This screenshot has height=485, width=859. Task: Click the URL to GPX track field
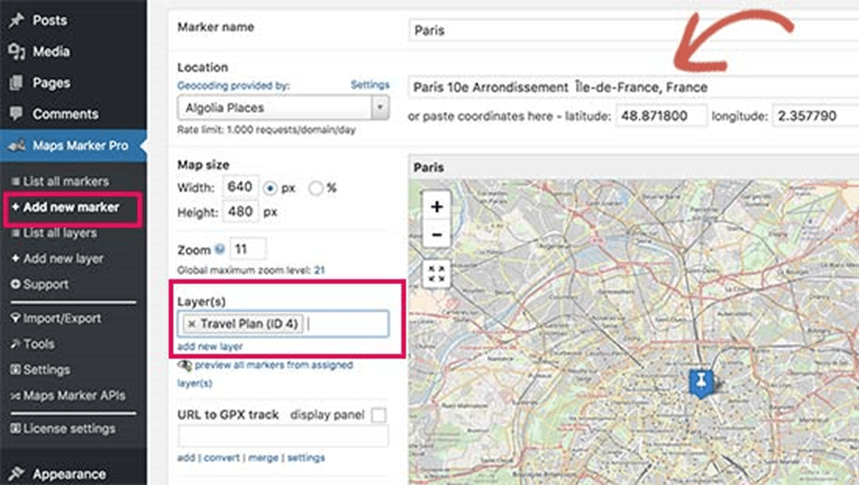click(x=283, y=436)
